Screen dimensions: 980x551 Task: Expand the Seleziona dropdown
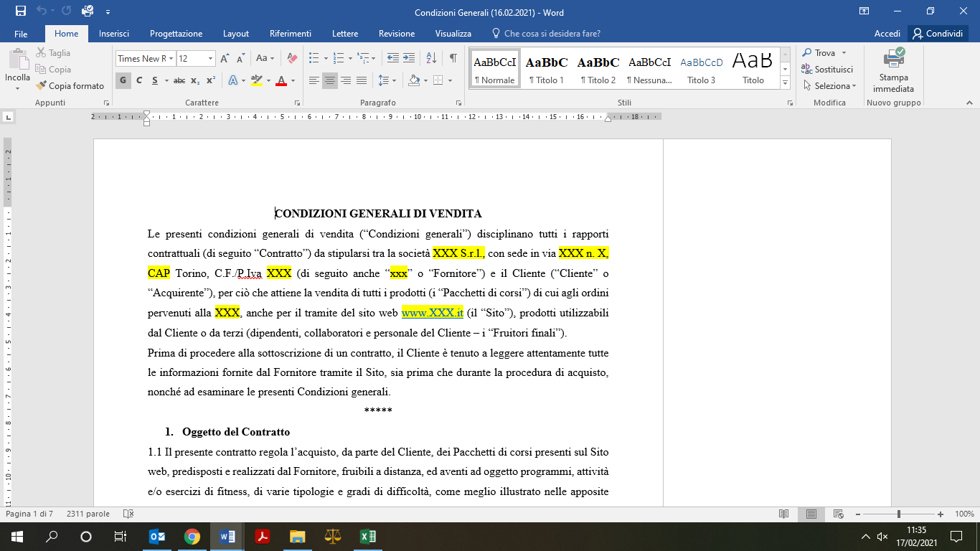[x=832, y=86]
